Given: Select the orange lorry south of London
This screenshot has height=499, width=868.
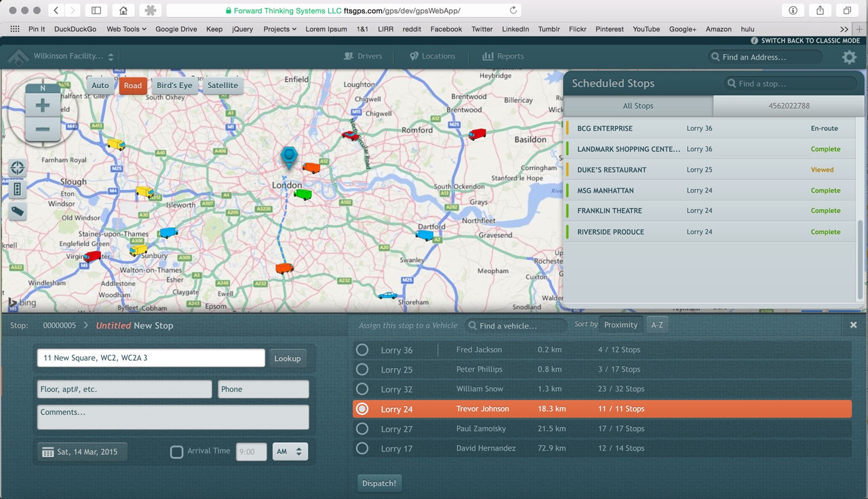Looking at the screenshot, I should (284, 268).
